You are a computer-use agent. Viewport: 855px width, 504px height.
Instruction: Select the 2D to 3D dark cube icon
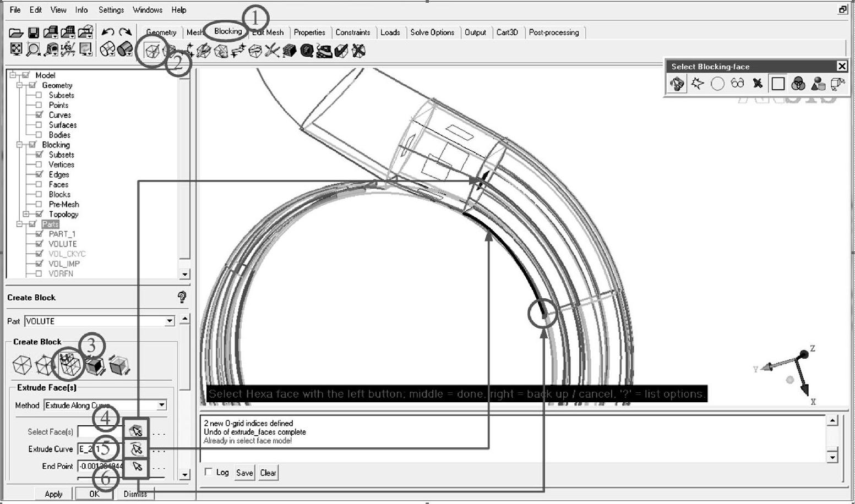95,365
